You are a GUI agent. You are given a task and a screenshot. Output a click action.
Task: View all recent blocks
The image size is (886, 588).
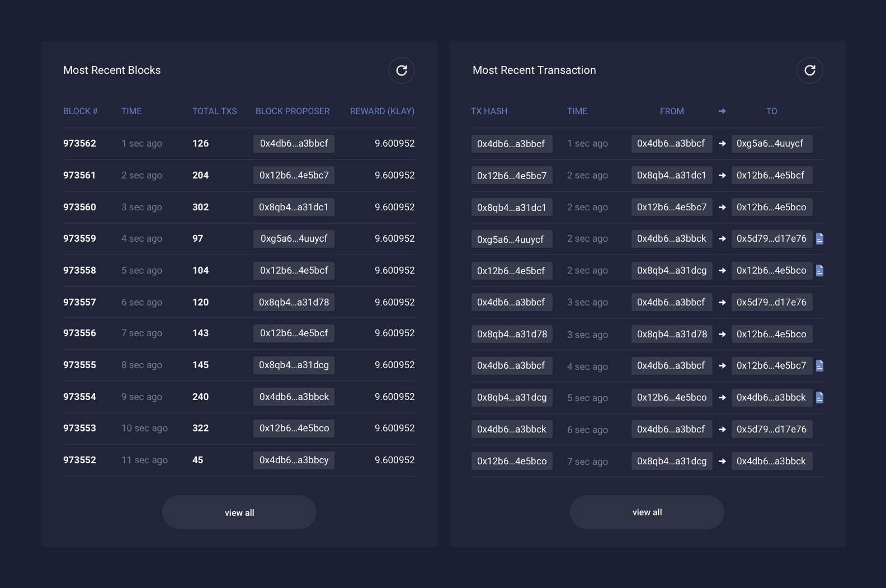pos(239,512)
